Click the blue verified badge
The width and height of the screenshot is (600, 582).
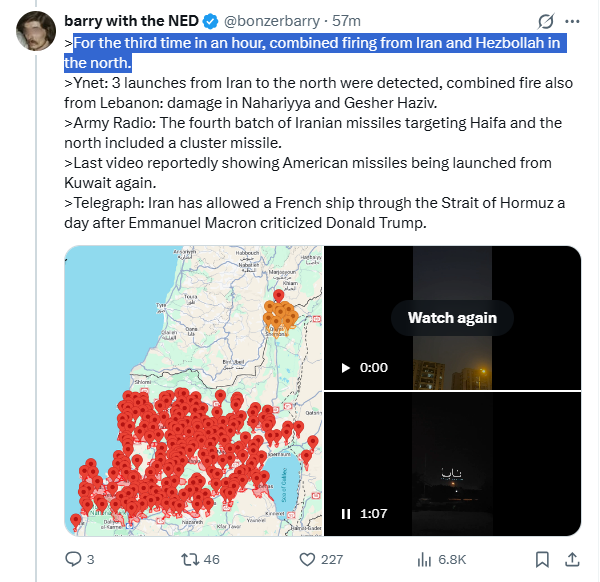213,21
